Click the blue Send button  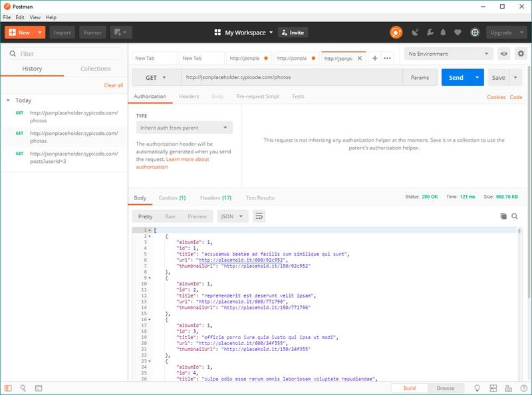[x=456, y=77]
